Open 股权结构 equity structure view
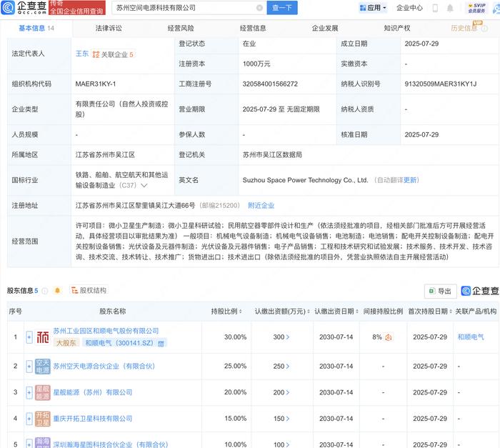Viewport: 500px width, 448px height. (89, 290)
